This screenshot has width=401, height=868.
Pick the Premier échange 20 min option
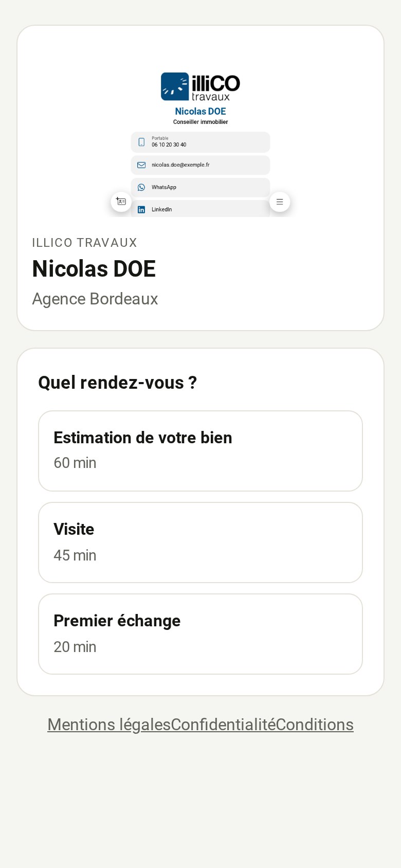pos(200,634)
